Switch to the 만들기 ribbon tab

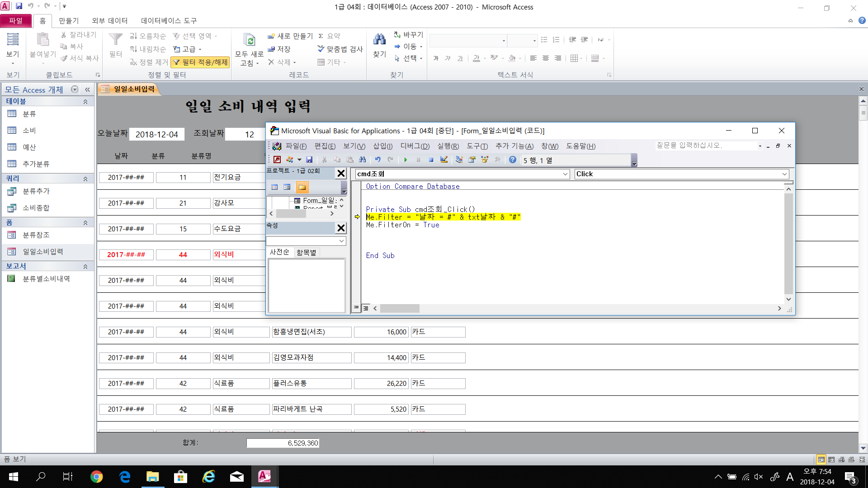click(x=69, y=21)
